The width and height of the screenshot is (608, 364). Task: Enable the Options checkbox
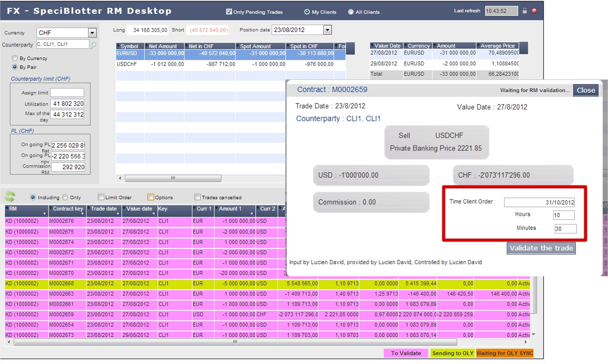(151, 197)
